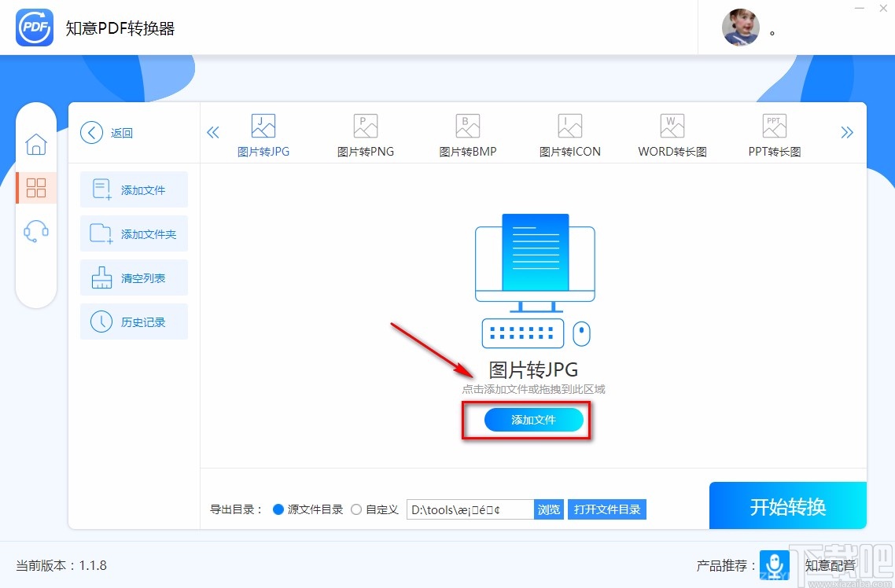Screen dimensions: 895x588
Task: Open the 知意配音 microphone icon at bottom
Action: point(775,565)
